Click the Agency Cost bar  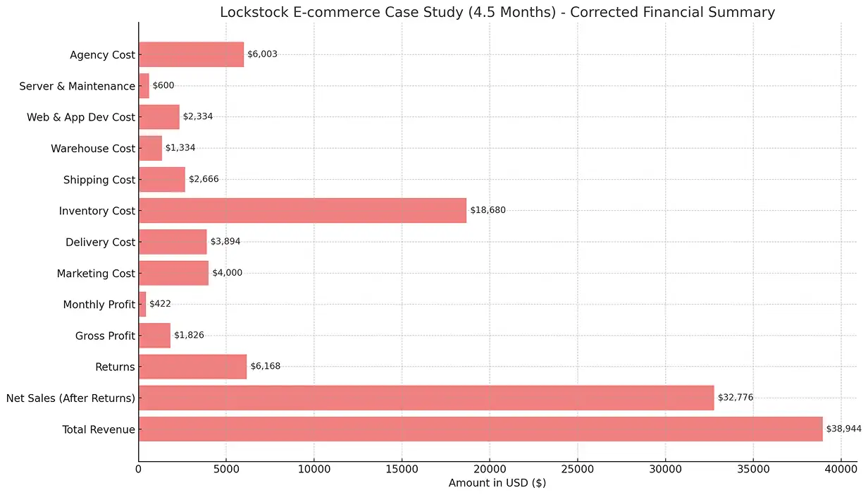(191, 55)
